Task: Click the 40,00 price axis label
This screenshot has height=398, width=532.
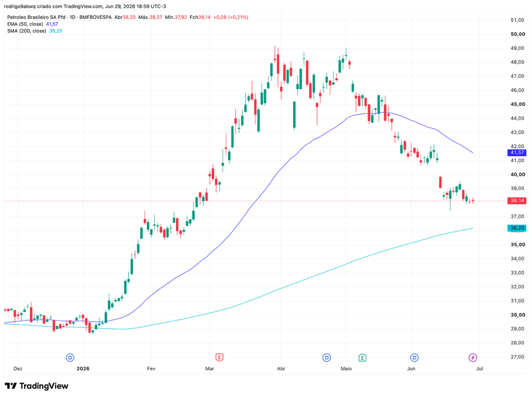Action: (x=518, y=175)
